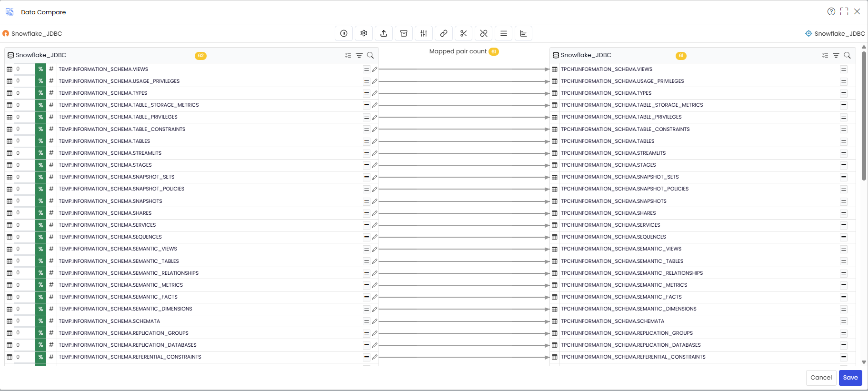This screenshot has height=391, width=868.
Task: Click the three-line list toolbar icon
Action: point(504,33)
